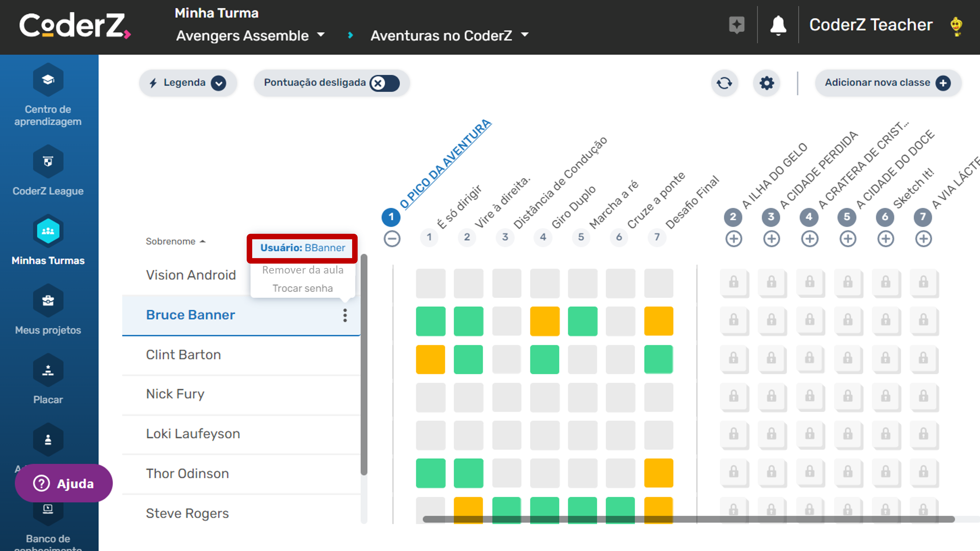Select Remover da aula menu option
The height and width of the screenshot is (551, 980).
(x=302, y=270)
